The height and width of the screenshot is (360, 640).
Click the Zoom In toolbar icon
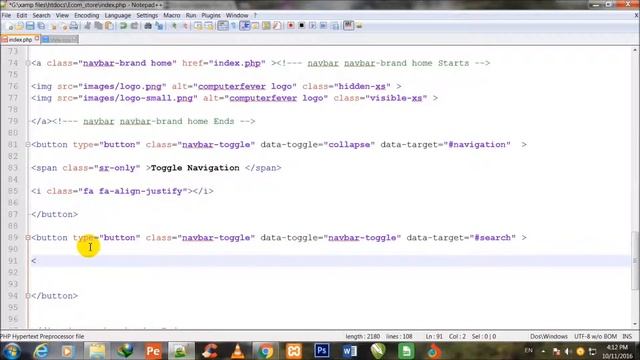[x=174, y=26]
